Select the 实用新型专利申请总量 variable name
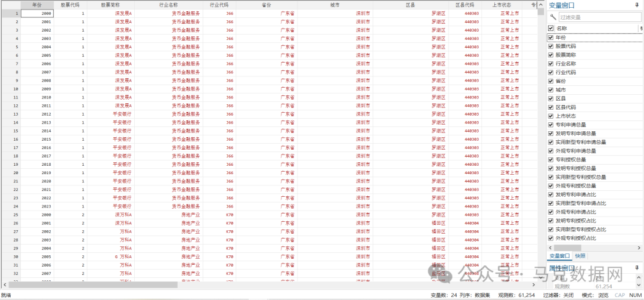The width and height of the screenshot is (644, 300). 581,142
